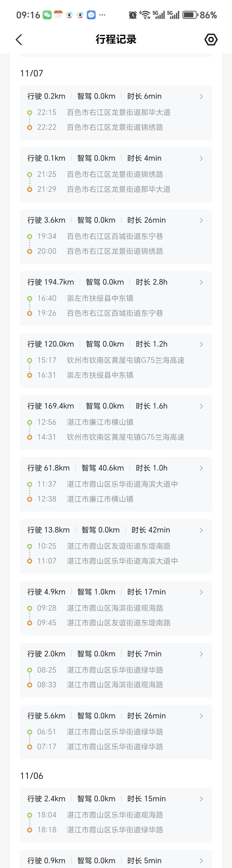Tap the blue chat notification icon
Image resolution: width=232 pixels, height=868 pixels.
[91, 15]
